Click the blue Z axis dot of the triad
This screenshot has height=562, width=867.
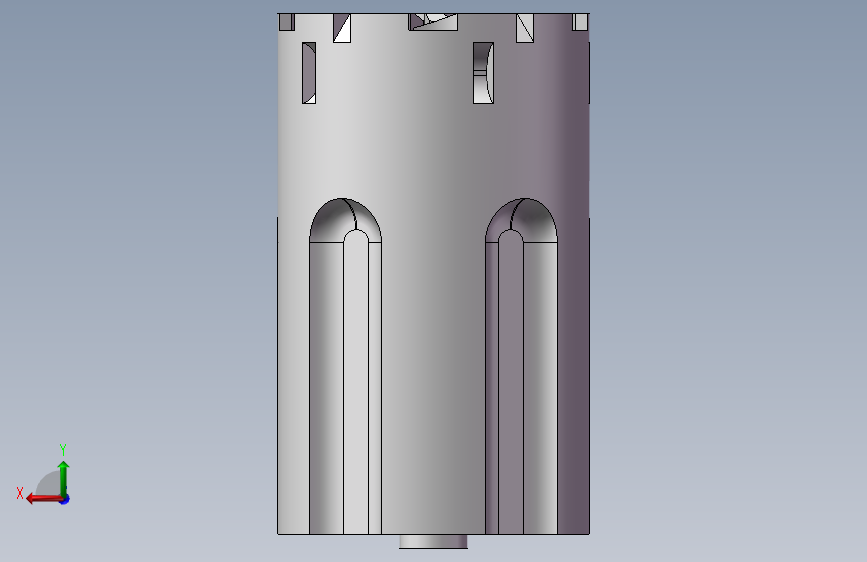point(65,500)
